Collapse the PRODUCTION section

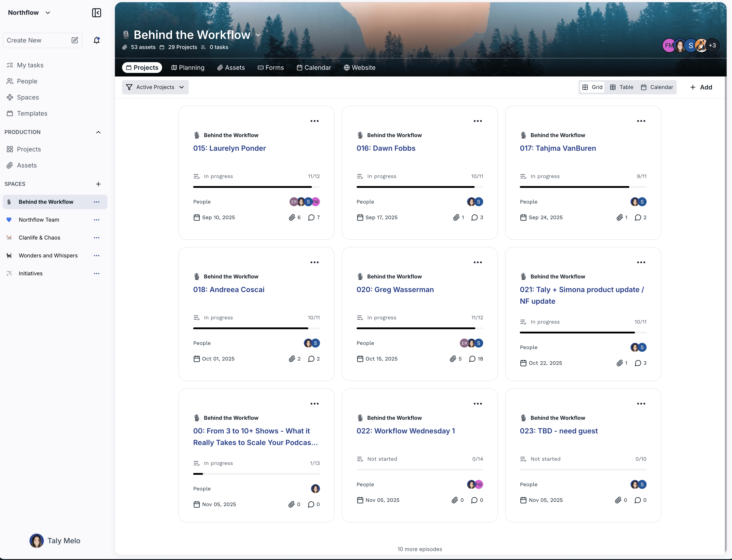(x=98, y=132)
